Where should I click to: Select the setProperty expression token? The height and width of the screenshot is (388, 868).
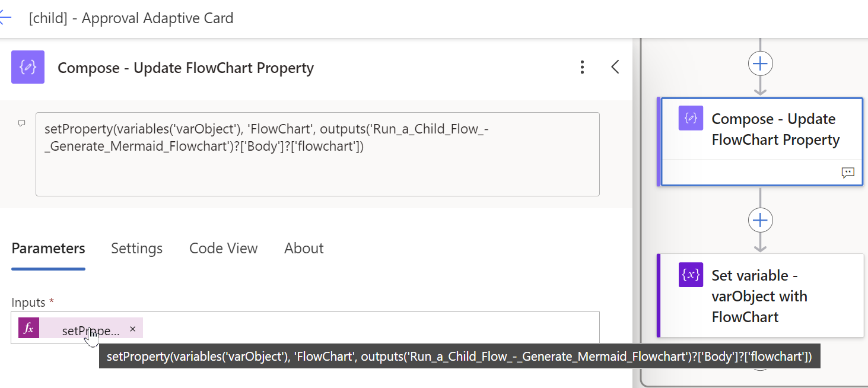pyautogui.click(x=90, y=330)
